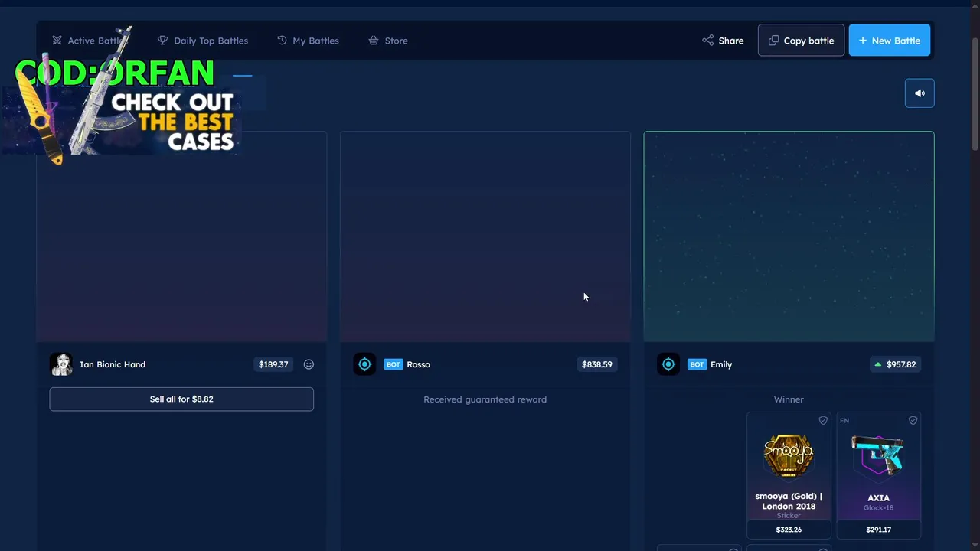Click the shield icon on AXIA Glock-18 card
The width and height of the screenshot is (980, 551).
point(913,420)
